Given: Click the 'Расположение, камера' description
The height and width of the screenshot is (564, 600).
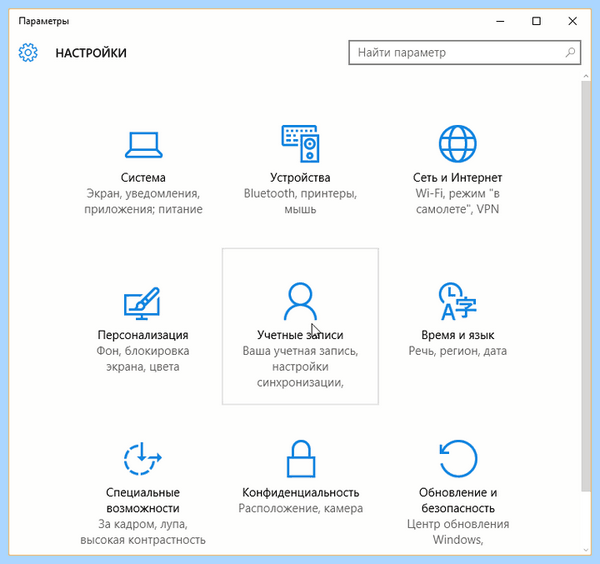Looking at the screenshot, I should 301,509.
